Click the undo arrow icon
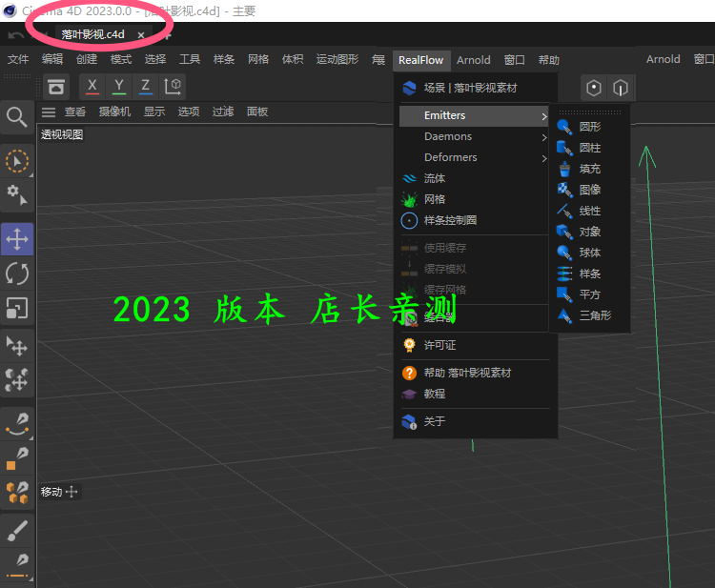The height and width of the screenshot is (588, 715). [17, 35]
